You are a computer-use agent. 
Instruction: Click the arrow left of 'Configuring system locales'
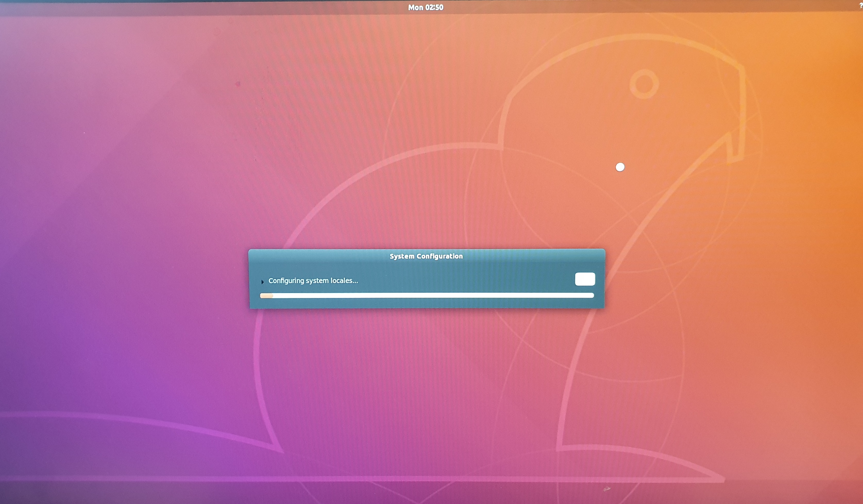tap(262, 282)
